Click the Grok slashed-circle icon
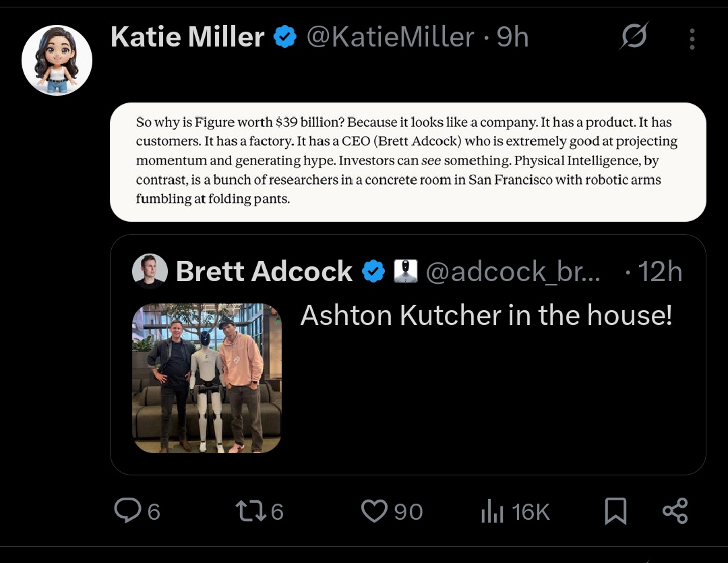This screenshot has width=728, height=563. [634, 36]
